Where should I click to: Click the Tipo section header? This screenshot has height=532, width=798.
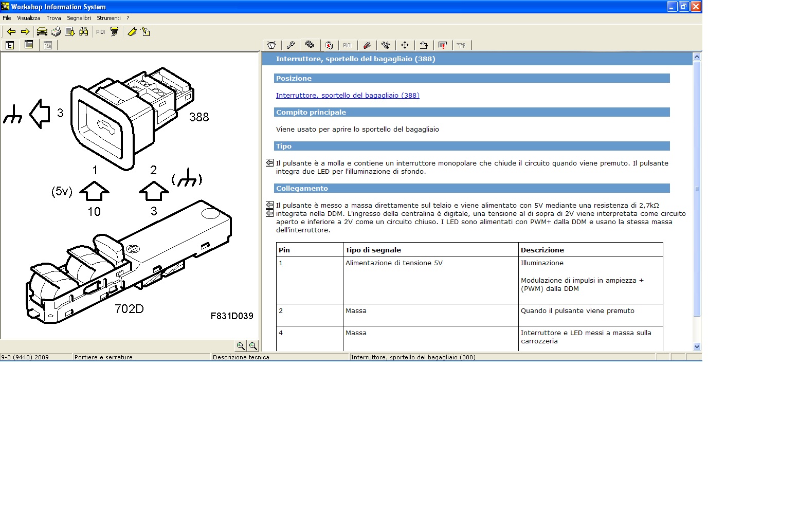(472, 146)
